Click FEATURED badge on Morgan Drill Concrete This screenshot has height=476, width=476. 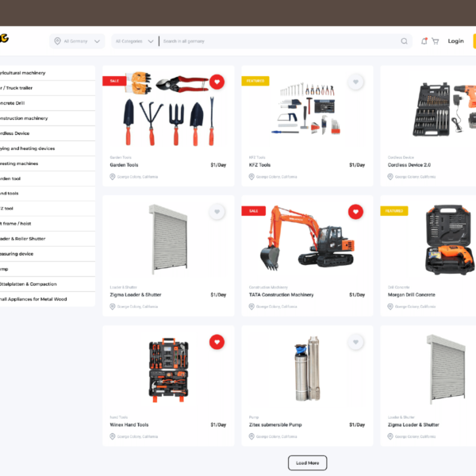(394, 211)
